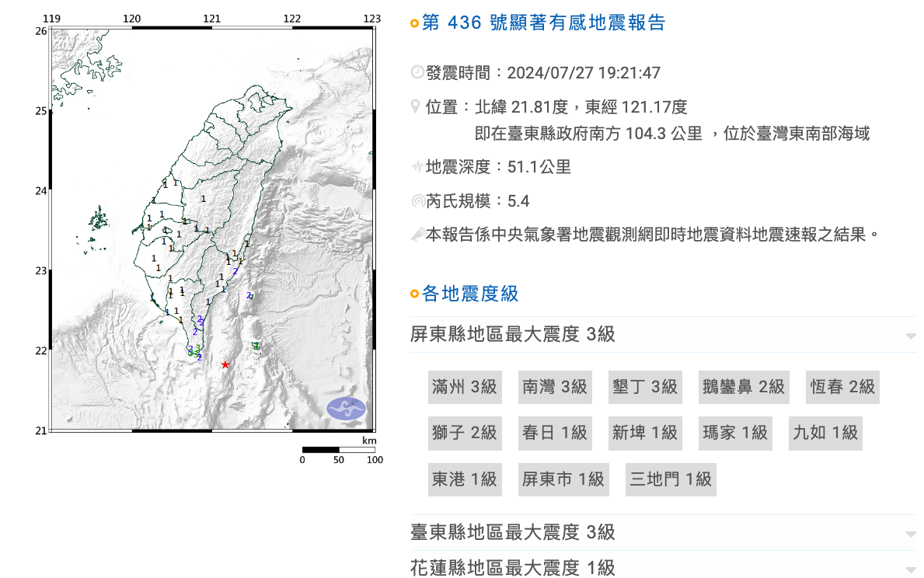Click the Central Weather Administration logo on map

point(347,409)
